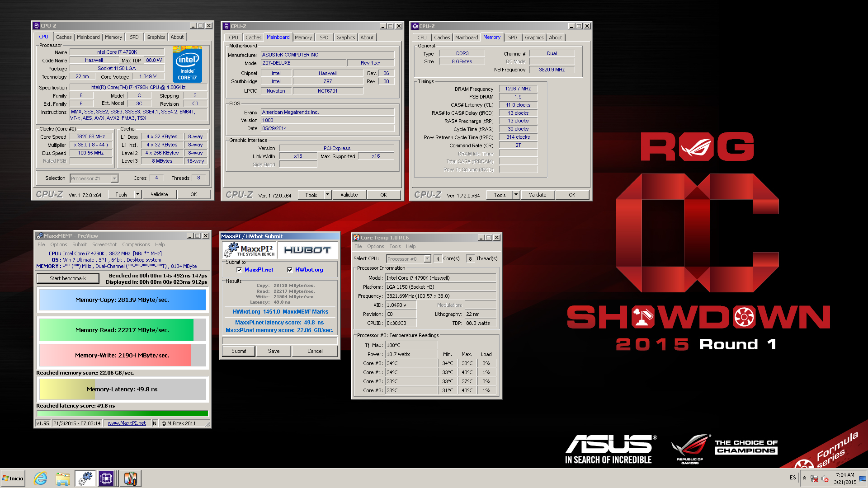Open Tools dropdown arrow in Mainboard window
Viewport: 868px width, 488px height.
pyautogui.click(x=328, y=195)
